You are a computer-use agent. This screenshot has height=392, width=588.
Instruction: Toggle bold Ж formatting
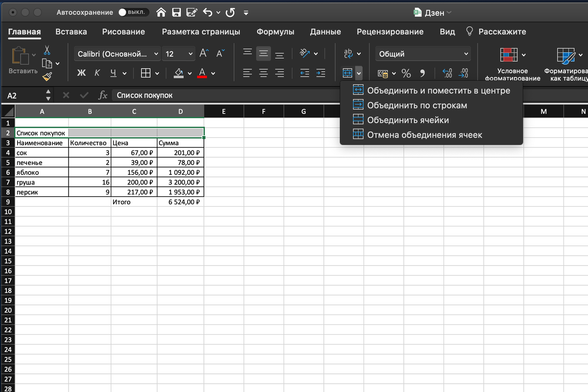point(81,73)
